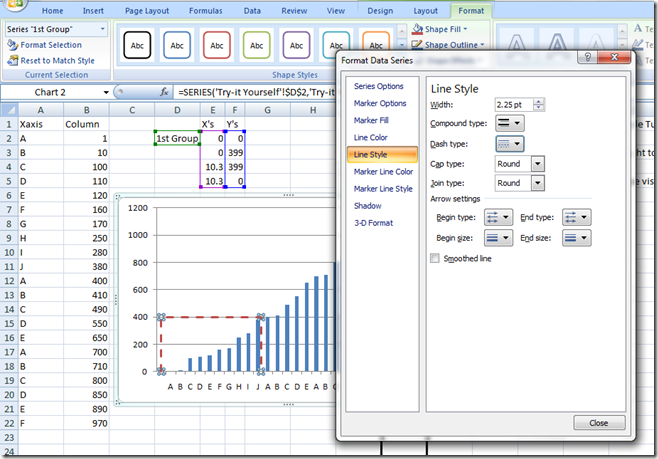
Task: Click the 1200 axis label on chart
Action: (x=138, y=208)
